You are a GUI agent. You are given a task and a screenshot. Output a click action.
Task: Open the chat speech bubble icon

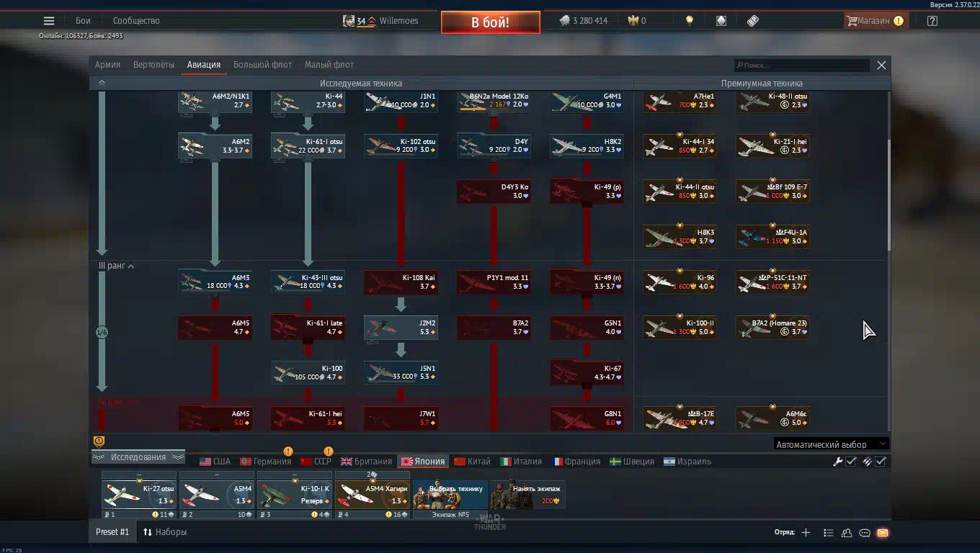[865, 533]
